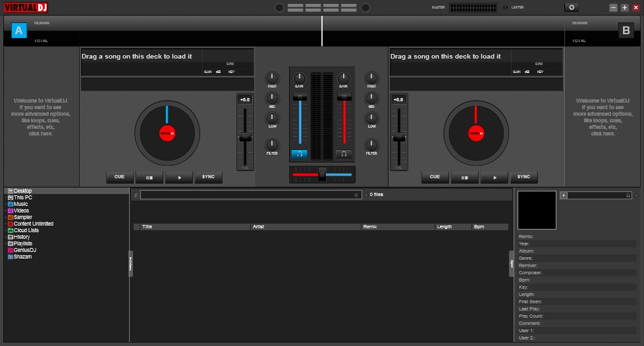Viewport: 644px width, 346px height.
Task: Sort by Artist column header
Action: coord(306,226)
